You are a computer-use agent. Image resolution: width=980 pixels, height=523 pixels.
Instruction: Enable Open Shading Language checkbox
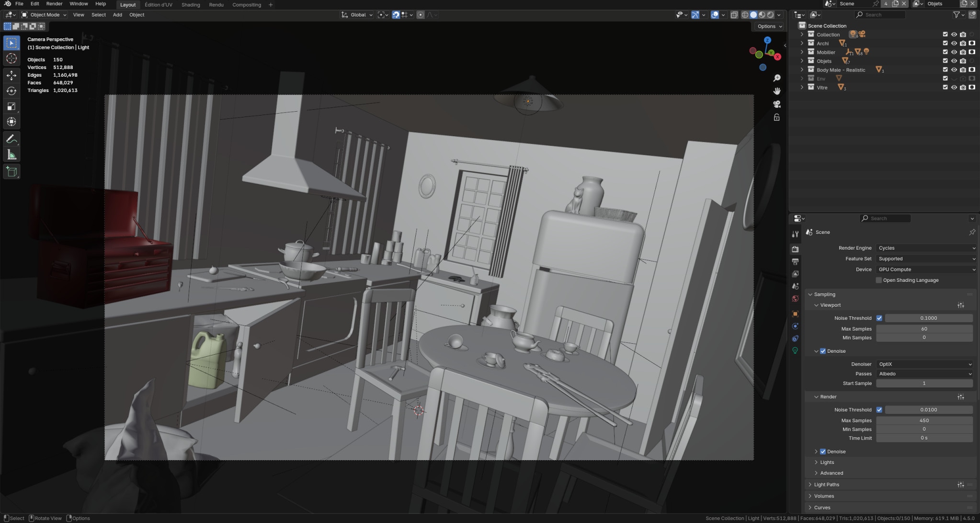[x=879, y=280]
